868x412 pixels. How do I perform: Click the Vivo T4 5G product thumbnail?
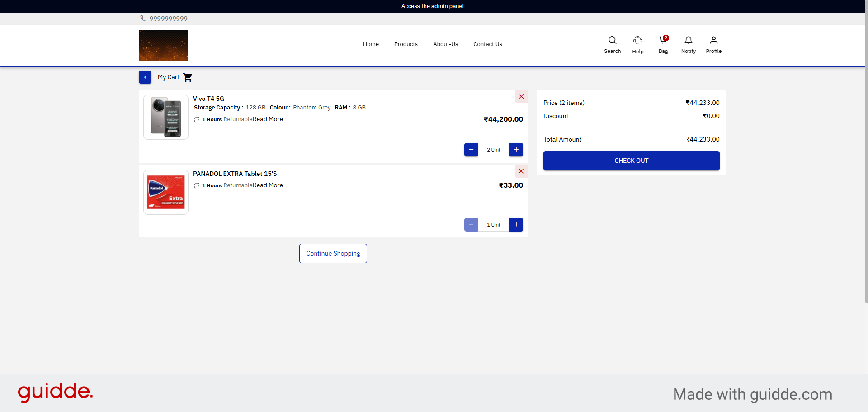point(166,117)
